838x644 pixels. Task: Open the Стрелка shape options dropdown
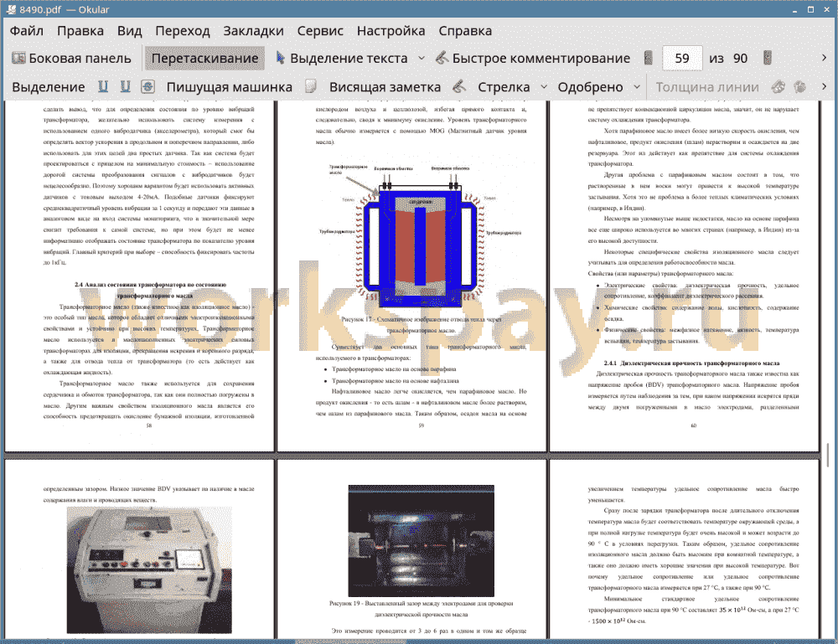pyautogui.click(x=544, y=86)
